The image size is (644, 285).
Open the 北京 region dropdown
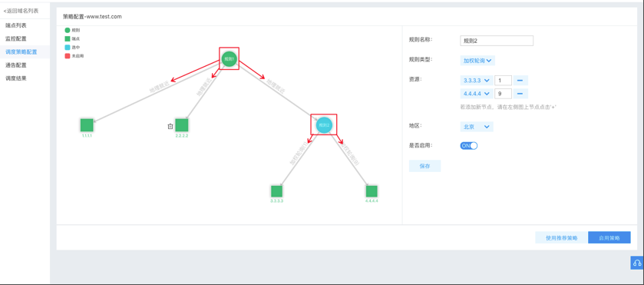[x=477, y=127]
